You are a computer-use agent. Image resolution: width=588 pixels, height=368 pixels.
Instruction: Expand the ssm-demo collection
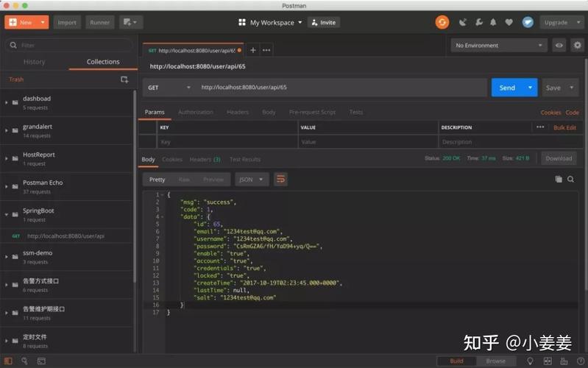(7, 257)
